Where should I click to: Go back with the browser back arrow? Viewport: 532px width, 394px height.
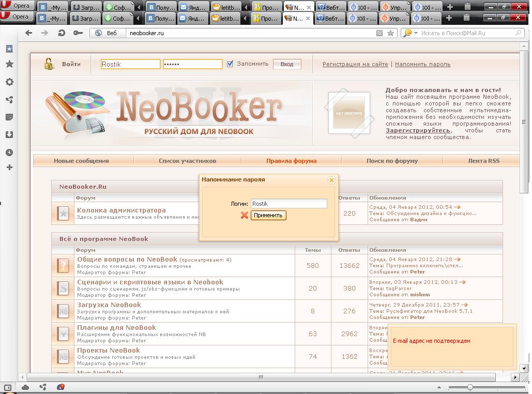point(29,33)
